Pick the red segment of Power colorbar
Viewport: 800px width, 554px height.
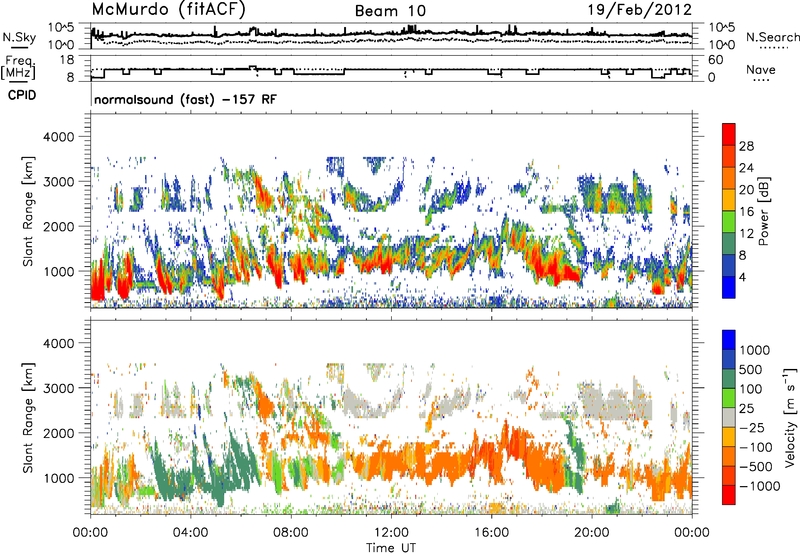coord(729,135)
